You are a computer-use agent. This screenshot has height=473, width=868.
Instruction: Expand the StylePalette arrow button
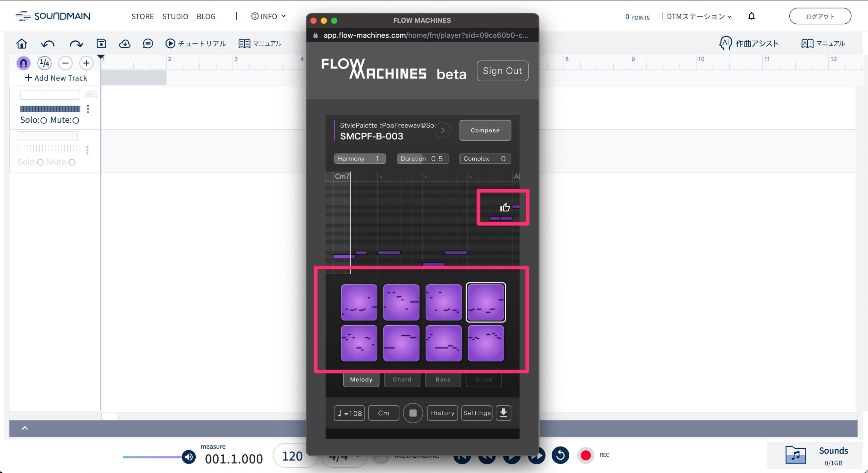442,130
